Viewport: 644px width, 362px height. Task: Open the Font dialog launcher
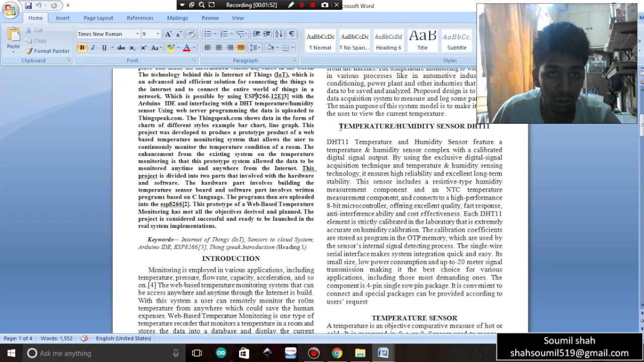(194, 60)
